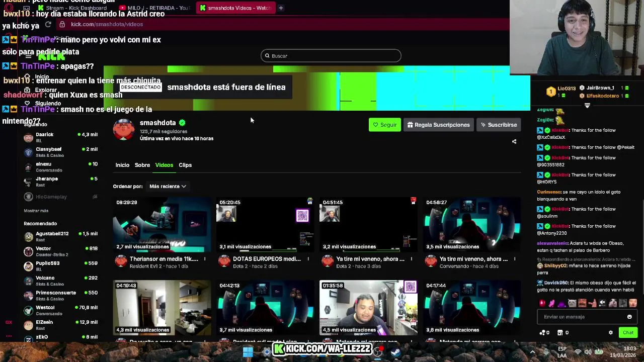Click the Daarick avatar in Siguiendo list
Image resolution: width=644 pixels, height=362 pixels.
tap(28, 137)
